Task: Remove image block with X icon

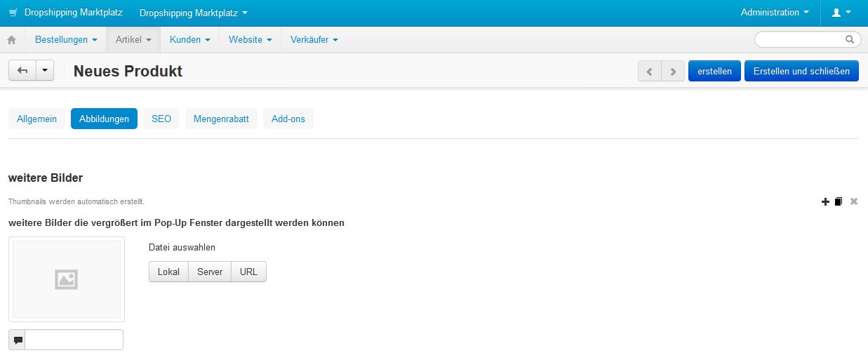Action: click(854, 202)
